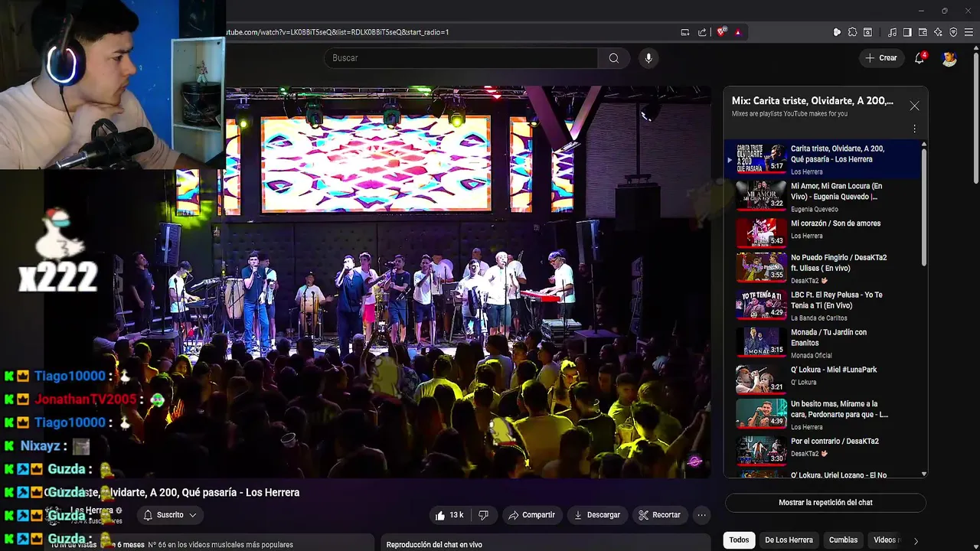The height and width of the screenshot is (551, 980).
Task: Click the browser address bar URL
Action: coord(337,32)
